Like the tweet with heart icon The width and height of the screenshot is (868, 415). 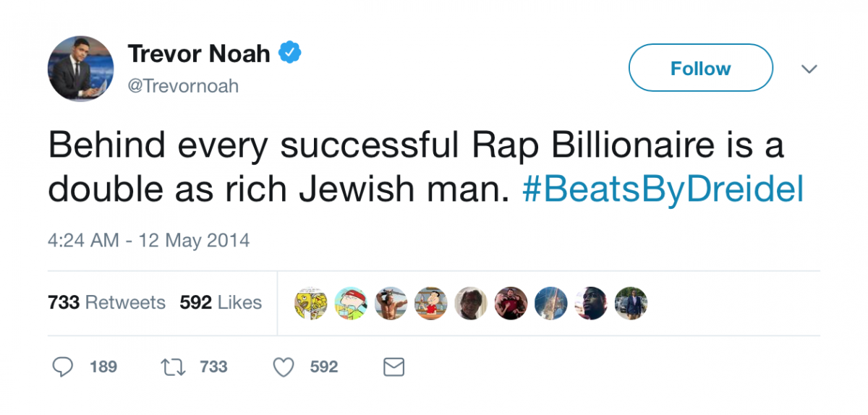284,367
